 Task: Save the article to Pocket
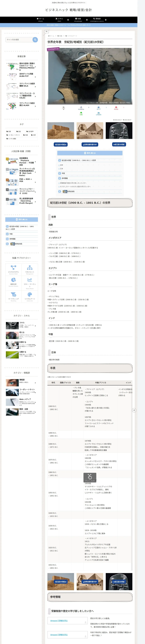click(116, 108)
